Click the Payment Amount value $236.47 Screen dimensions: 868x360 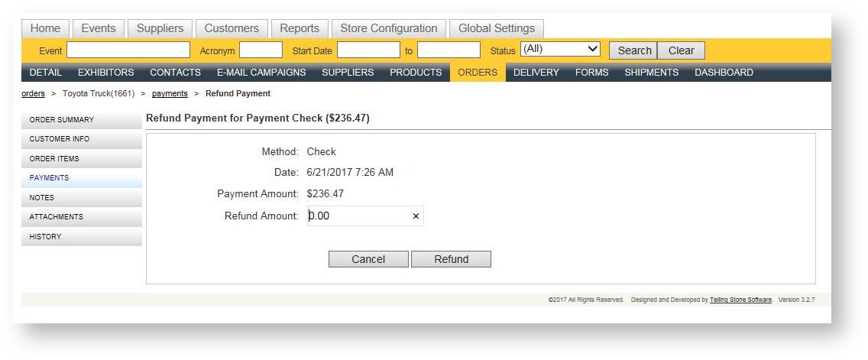pyautogui.click(x=325, y=194)
